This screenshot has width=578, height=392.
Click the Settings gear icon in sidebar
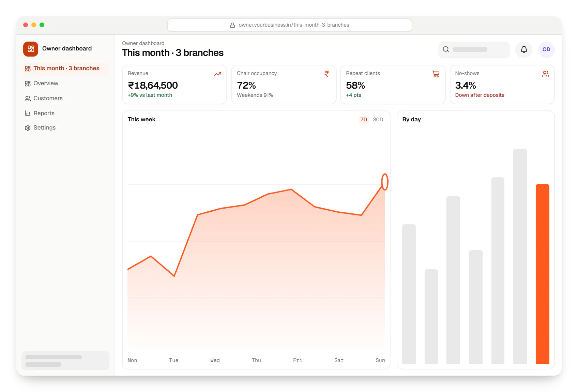28,128
